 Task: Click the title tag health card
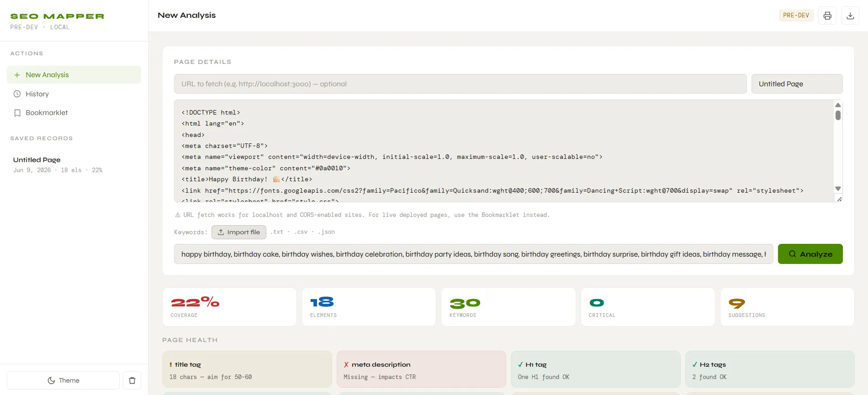pyautogui.click(x=247, y=369)
